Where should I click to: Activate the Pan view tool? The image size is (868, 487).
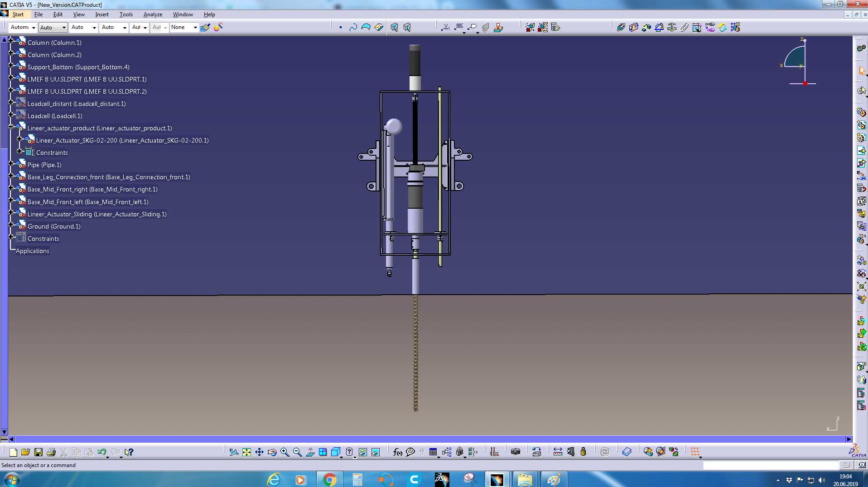(x=259, y=452)
